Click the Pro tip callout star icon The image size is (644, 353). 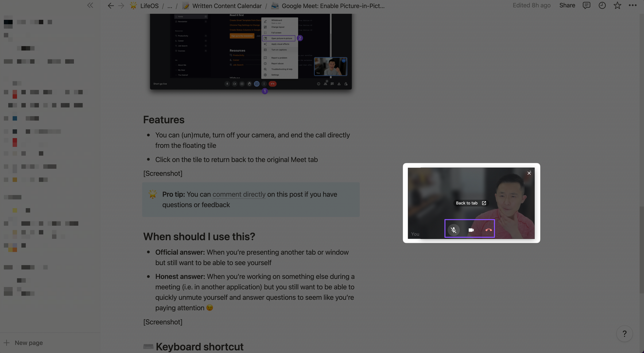(153, 194)
